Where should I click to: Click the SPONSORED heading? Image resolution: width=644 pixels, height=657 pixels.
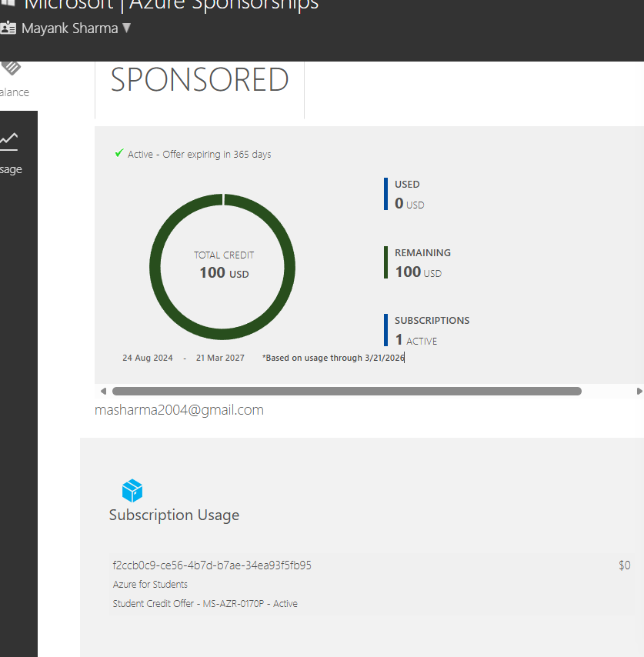[x=199, y=79]
